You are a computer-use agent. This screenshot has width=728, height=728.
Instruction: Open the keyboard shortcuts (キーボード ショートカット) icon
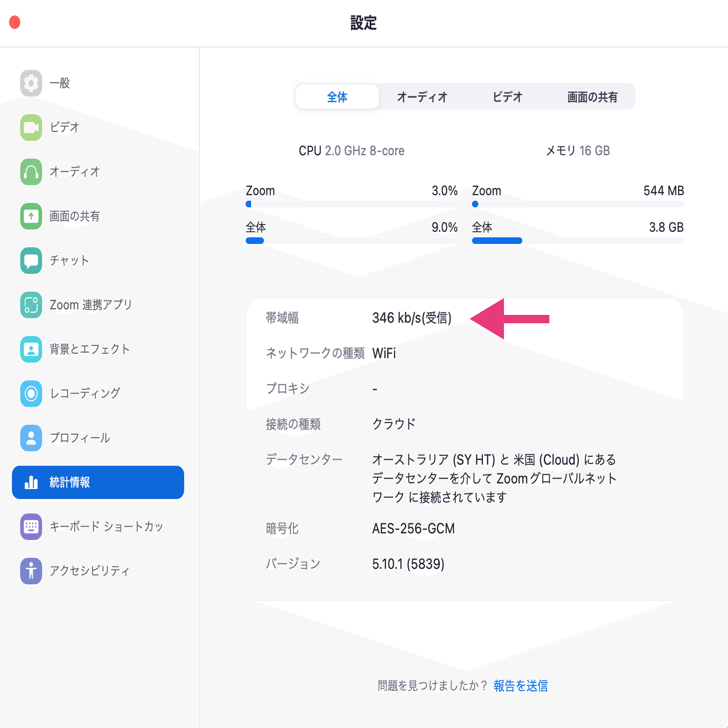tap(31, 527)
